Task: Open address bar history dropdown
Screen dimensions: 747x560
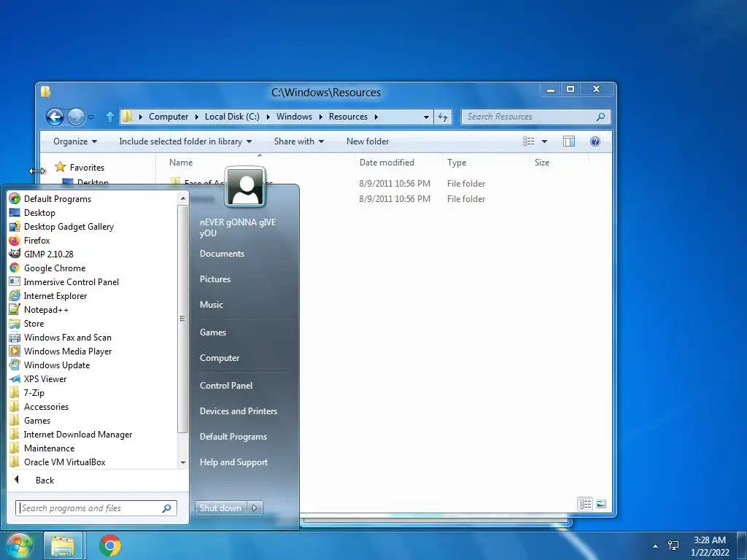Action: (x=426, y=117)
